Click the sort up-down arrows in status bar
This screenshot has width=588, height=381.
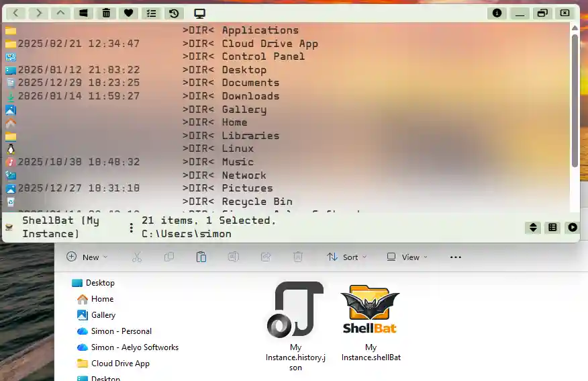533,227
